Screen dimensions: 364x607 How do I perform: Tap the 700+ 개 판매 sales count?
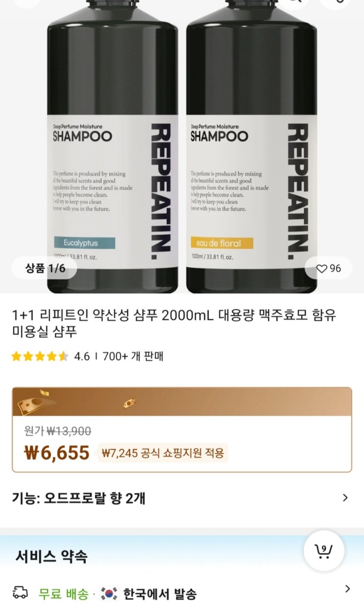pyautogui.click(x=133, y=356)
